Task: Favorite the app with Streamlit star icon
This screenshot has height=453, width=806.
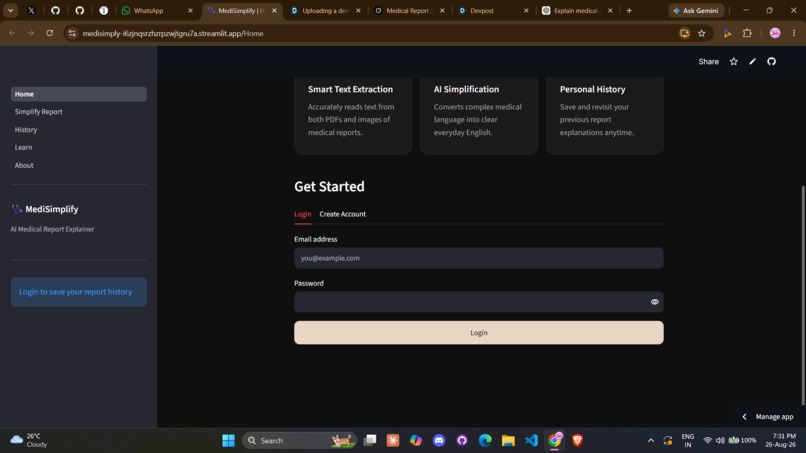Action: (734, 62)
